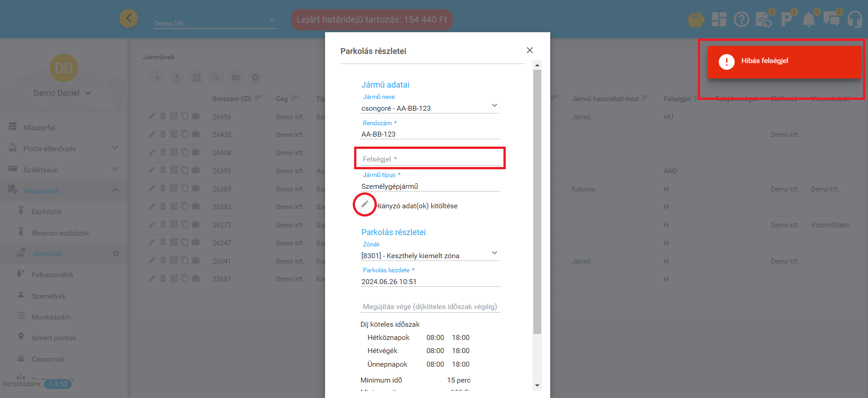Open the notifications bell

(809, 20)
